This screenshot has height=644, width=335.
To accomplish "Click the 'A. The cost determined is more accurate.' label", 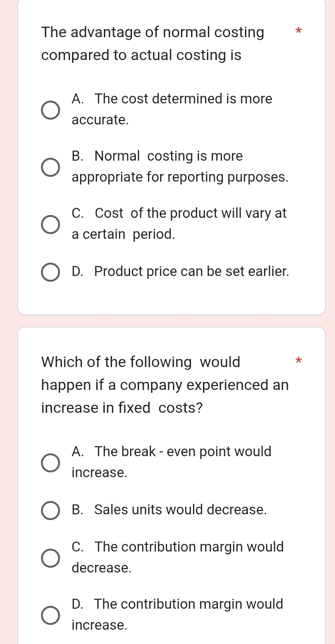I will tap(172, 109).
